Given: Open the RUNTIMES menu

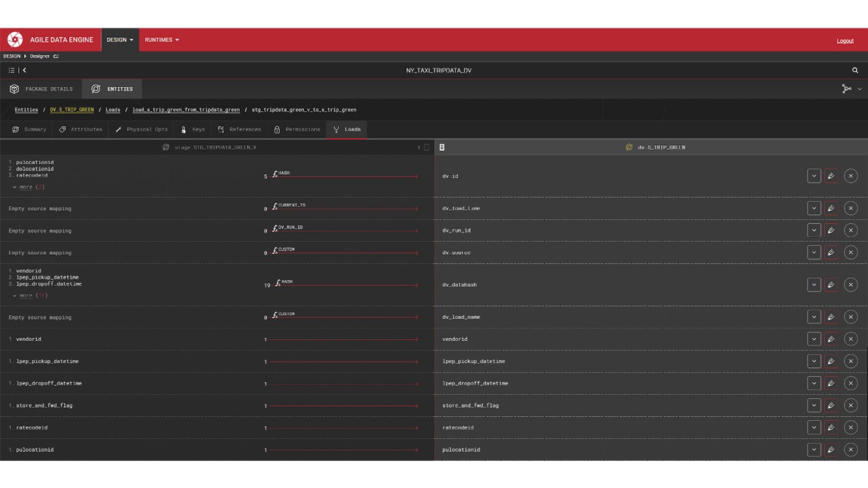Looking at the screenshot, I should click(x=161, y=39).
